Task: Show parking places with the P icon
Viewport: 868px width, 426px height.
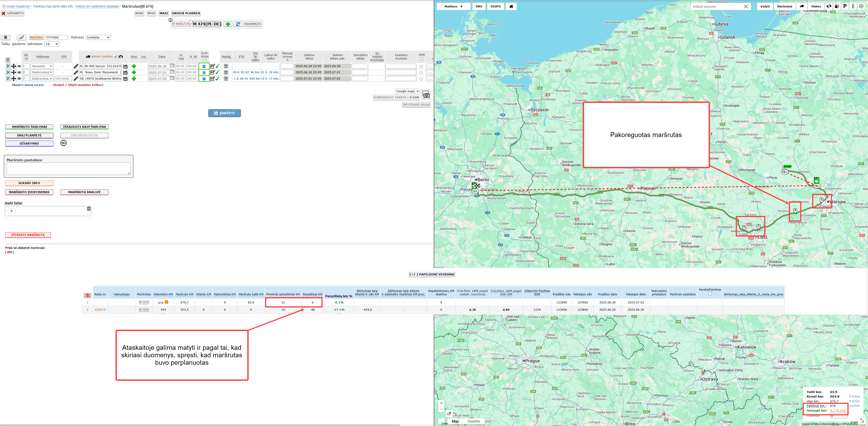Action: pyautogui.click(x=845, y=6)
